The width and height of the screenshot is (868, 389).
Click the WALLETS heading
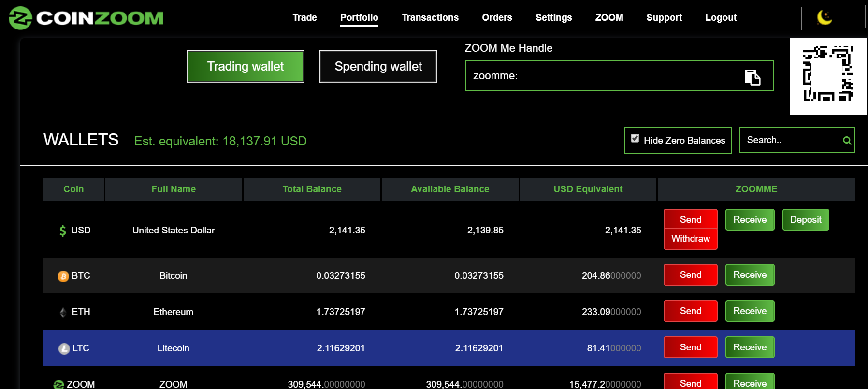point(81,140)
